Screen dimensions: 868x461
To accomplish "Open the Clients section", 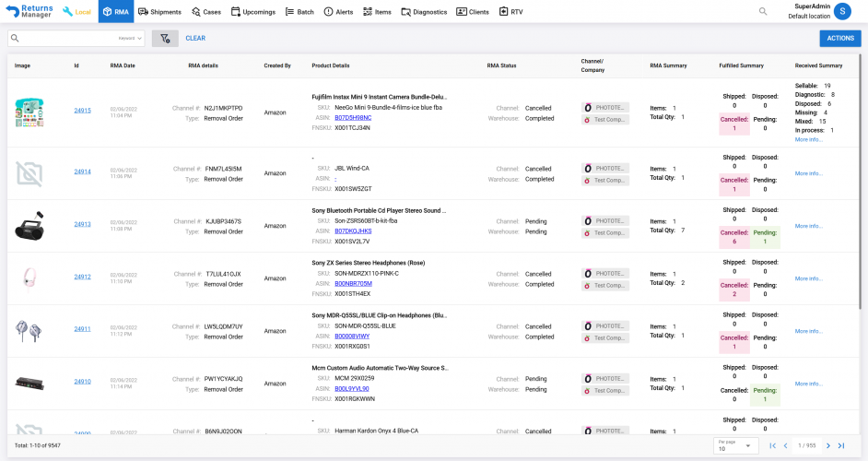I will point(473,12).
